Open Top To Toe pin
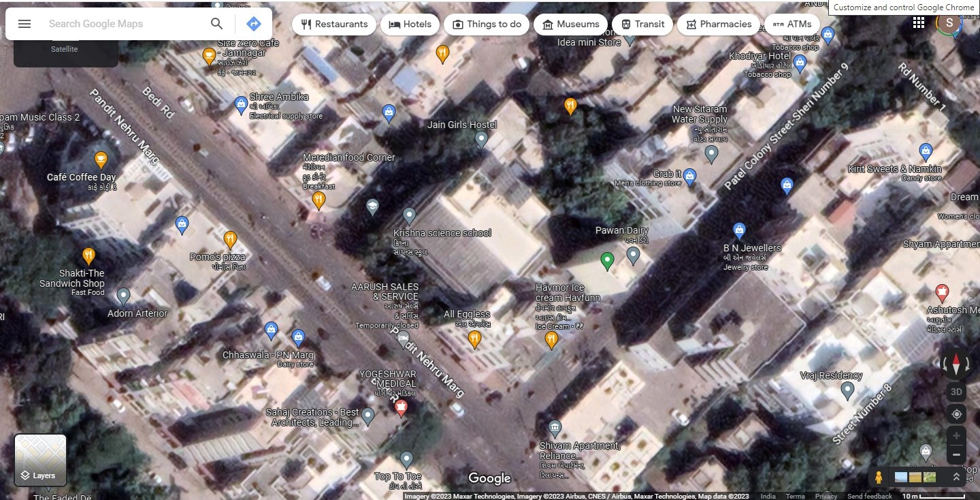Viewport: 980px width, 500px height. [x=406, y=460]
